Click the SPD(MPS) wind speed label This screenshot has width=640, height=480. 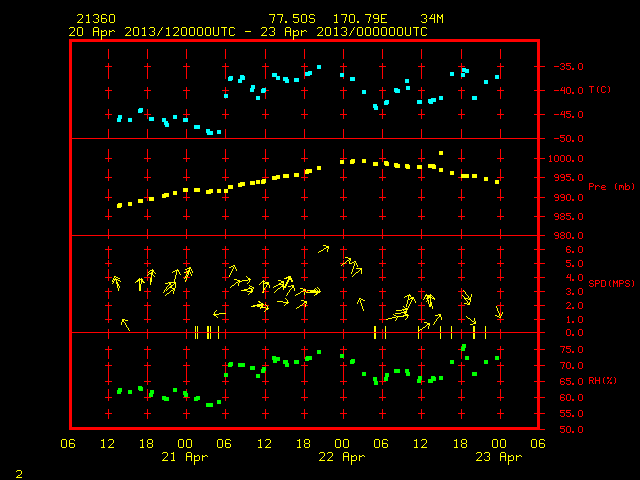(611, 283)
